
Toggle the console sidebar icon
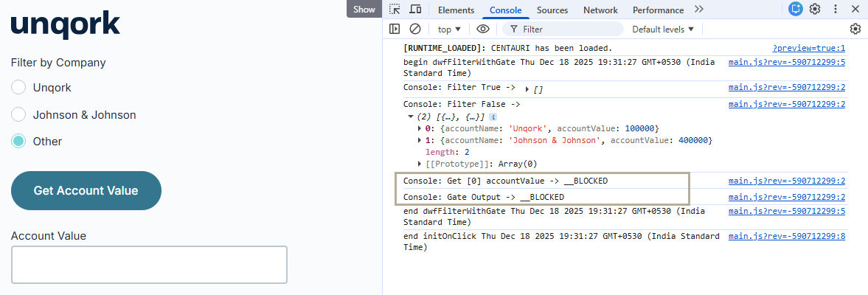[x=394, y=29]
